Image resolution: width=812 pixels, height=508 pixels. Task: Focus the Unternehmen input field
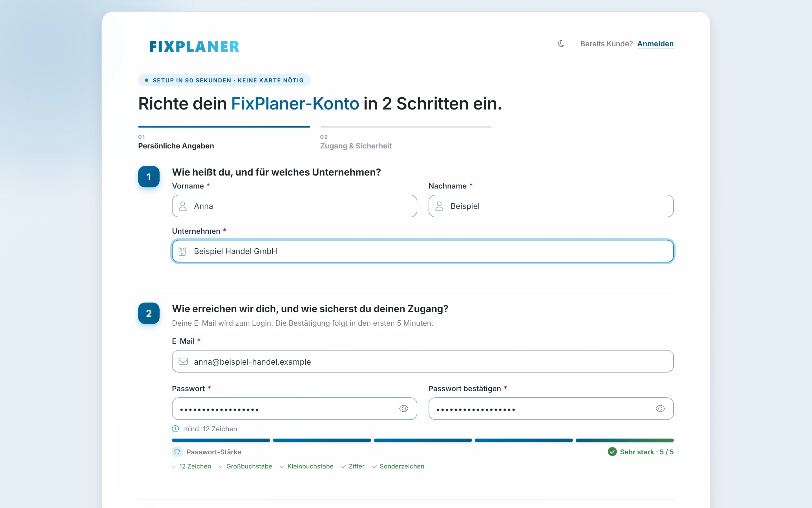(x=423, y=251)
